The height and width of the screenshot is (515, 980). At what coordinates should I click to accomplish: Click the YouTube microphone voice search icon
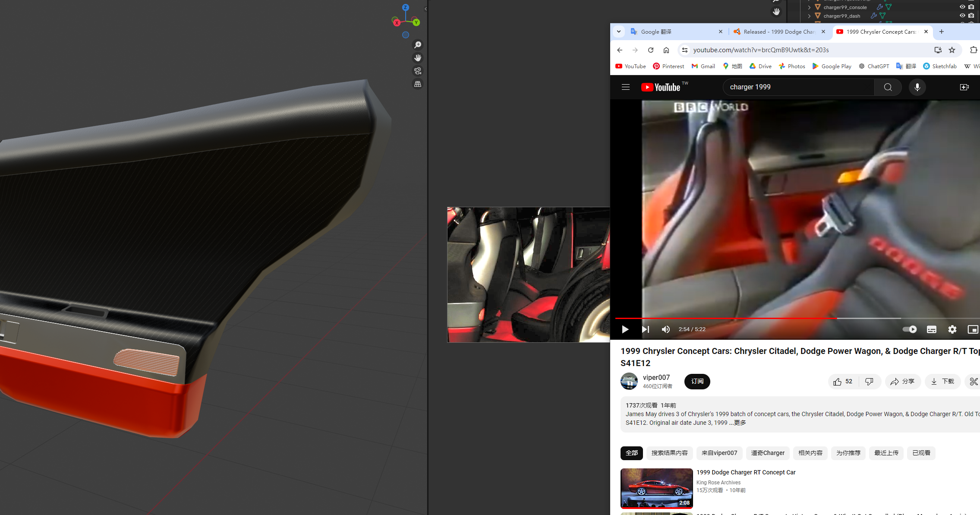point(917,87)
